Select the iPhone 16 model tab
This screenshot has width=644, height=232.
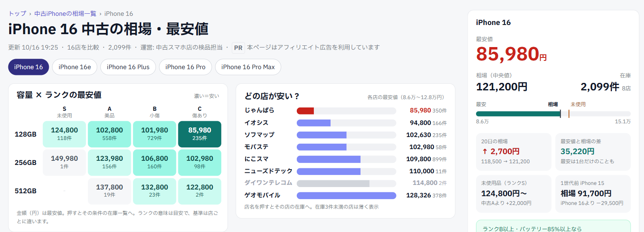28,67
